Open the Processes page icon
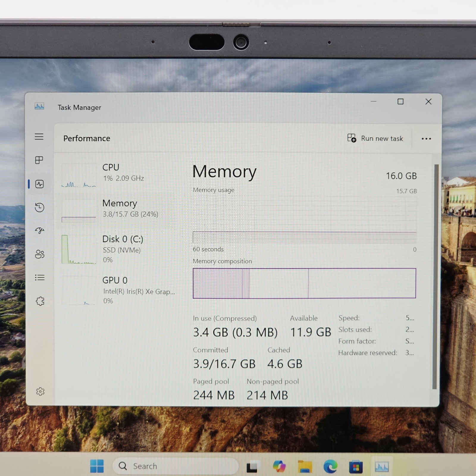The image size is (476, 476). pos(39,160)
